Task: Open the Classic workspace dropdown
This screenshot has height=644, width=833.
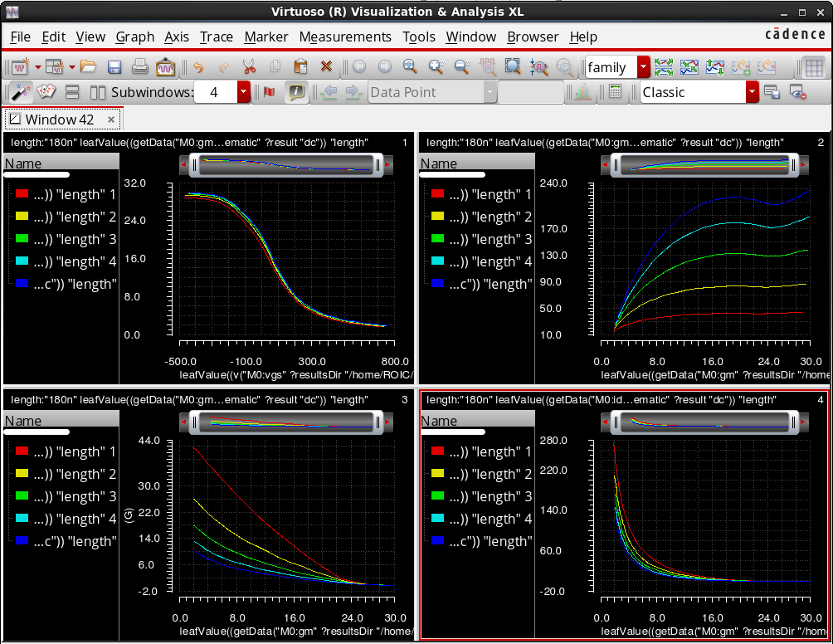Action: pyautogui.click(x=752, y=92)
